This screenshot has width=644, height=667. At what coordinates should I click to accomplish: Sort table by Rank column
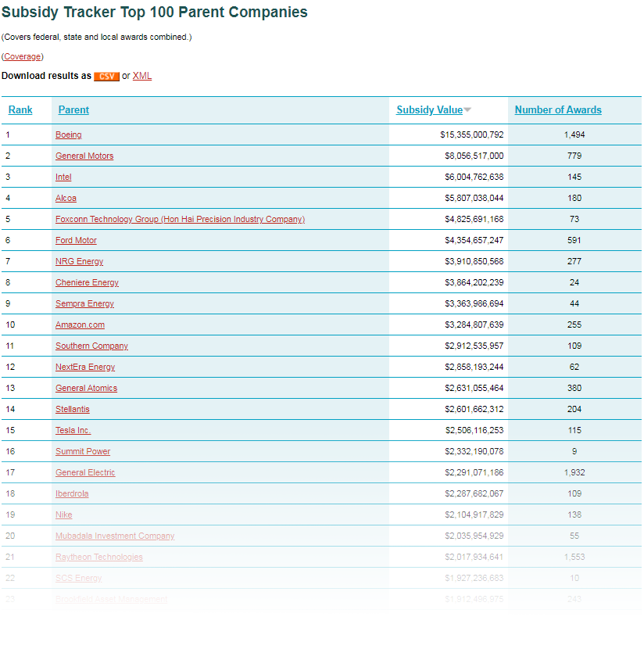point(20,109)
